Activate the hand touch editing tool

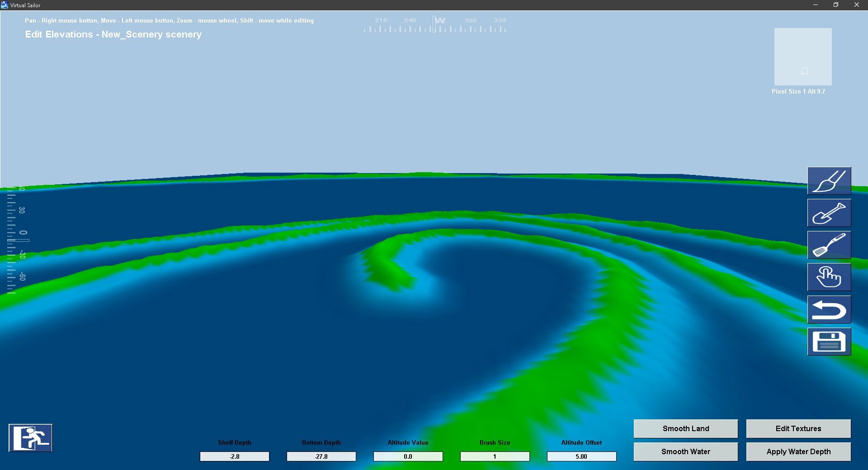tap(829, 277)
